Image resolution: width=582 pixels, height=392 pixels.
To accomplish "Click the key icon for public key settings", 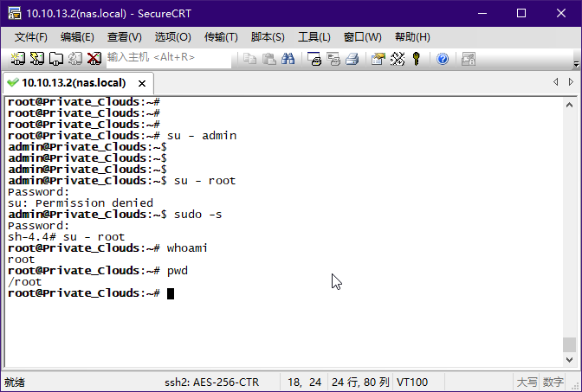I will click(x=417, y=59).
